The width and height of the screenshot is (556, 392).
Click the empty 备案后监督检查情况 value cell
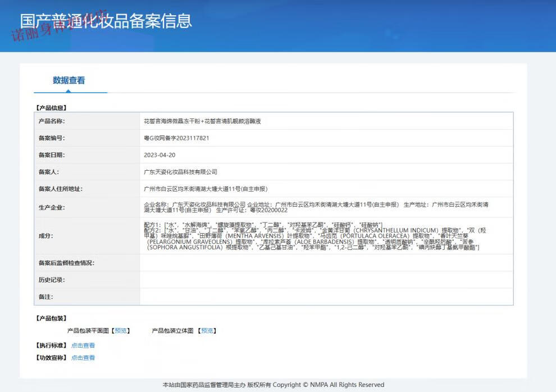coord(326,263)
